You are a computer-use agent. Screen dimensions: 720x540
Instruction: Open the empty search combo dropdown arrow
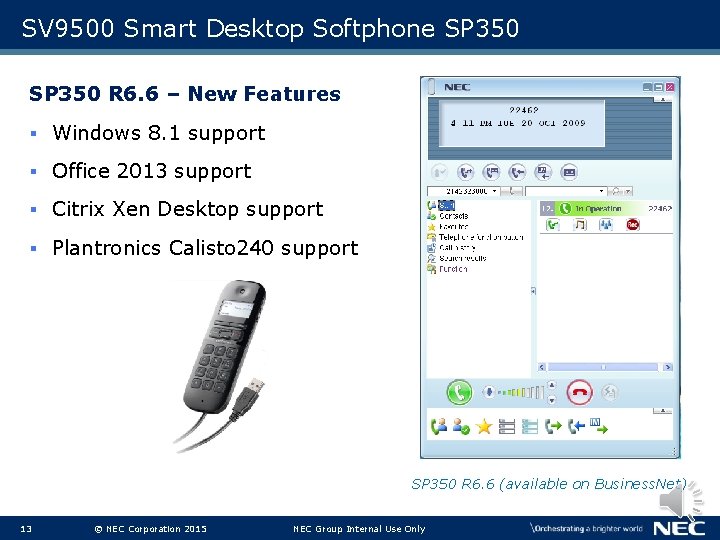(601, 191)
